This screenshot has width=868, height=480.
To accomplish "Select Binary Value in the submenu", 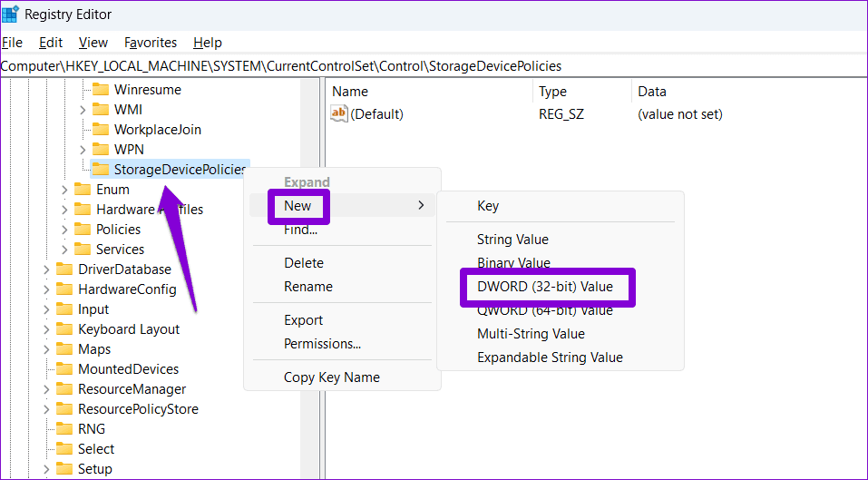I will pos(561,262).
